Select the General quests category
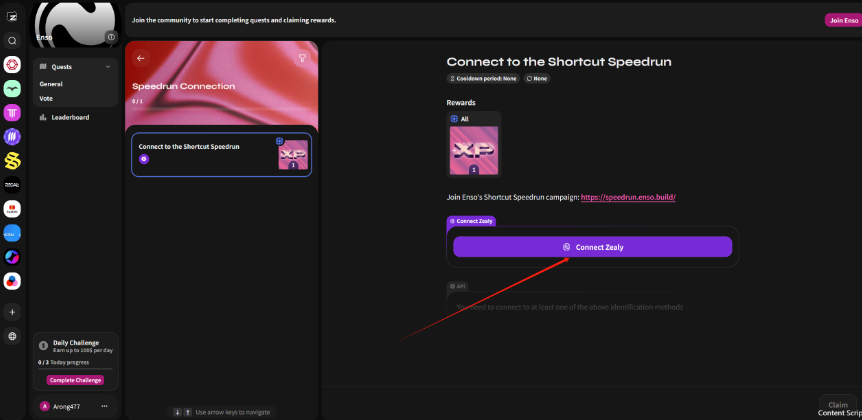The width and height of the screenshot is (862, 420). click(x=51, y=84)
